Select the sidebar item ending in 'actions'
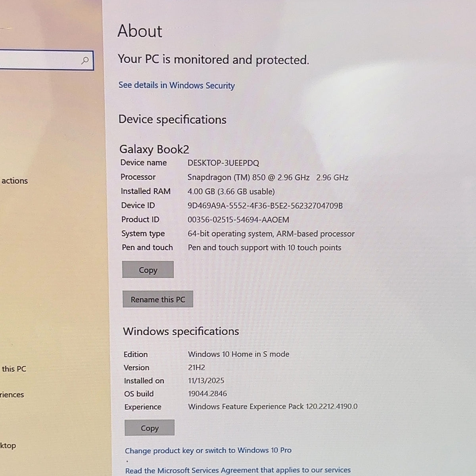Image resolution: width=476 pixels, height=476 pixels. [x=14, y=181]
